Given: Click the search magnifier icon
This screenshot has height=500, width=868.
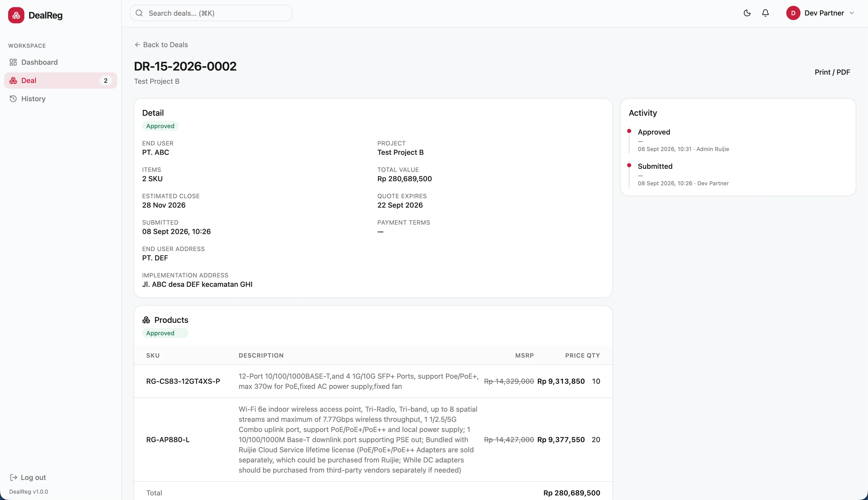Looking at the screenshot, I should click(x=139, y=13).
